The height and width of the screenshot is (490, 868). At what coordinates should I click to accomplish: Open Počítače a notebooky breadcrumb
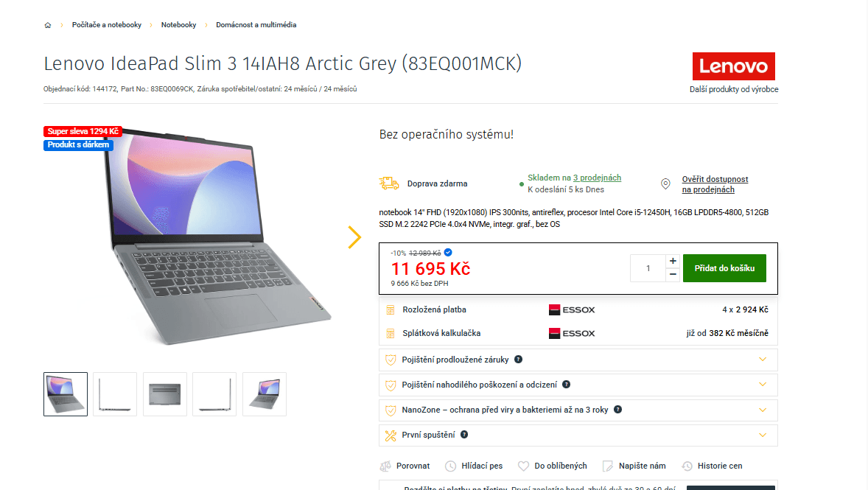106,25
